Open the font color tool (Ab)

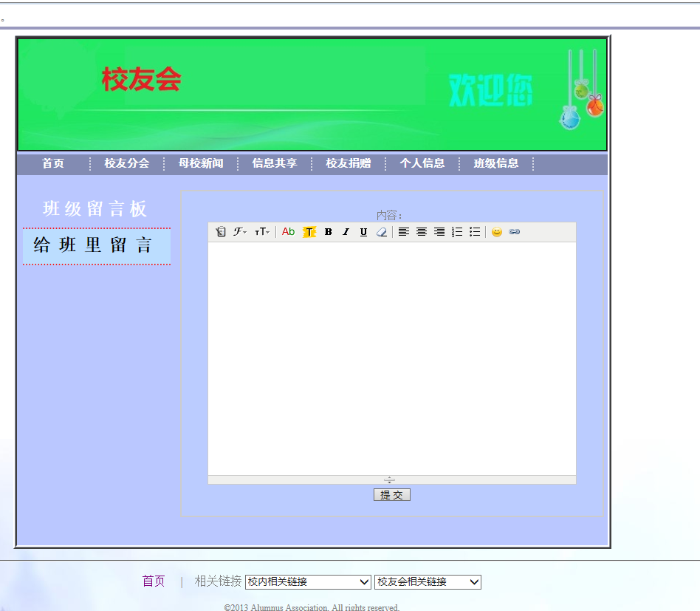click(x=287, y=231)
